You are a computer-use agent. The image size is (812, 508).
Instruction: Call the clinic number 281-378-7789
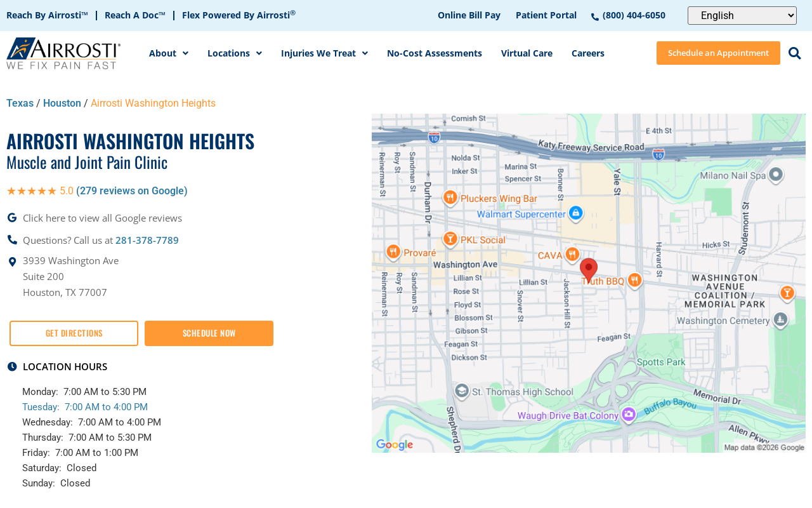pos(147,241)
